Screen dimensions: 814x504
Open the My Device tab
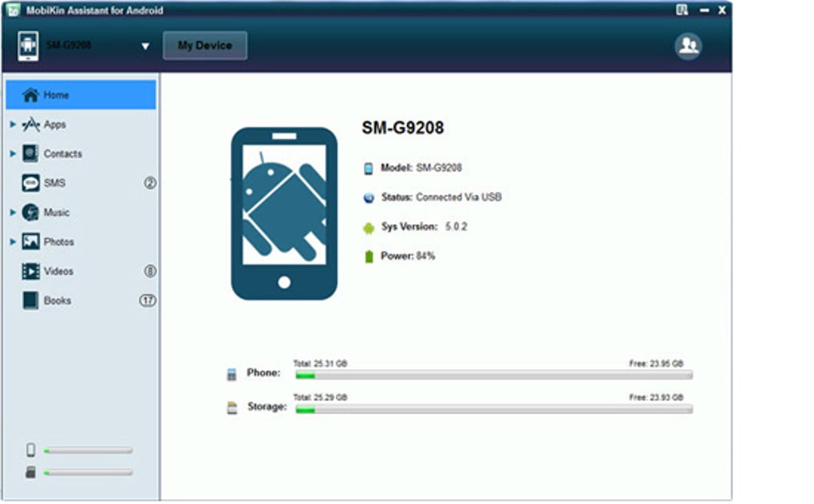click(205, 45)
